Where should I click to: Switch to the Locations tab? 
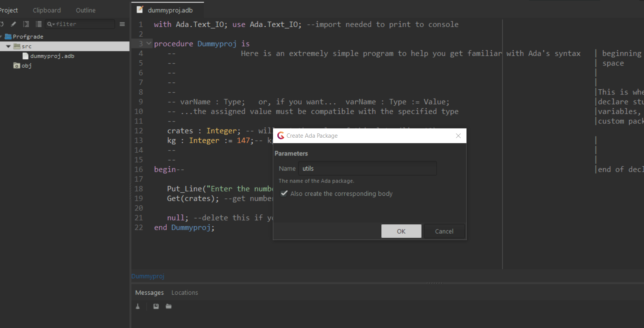coord(184,293)
